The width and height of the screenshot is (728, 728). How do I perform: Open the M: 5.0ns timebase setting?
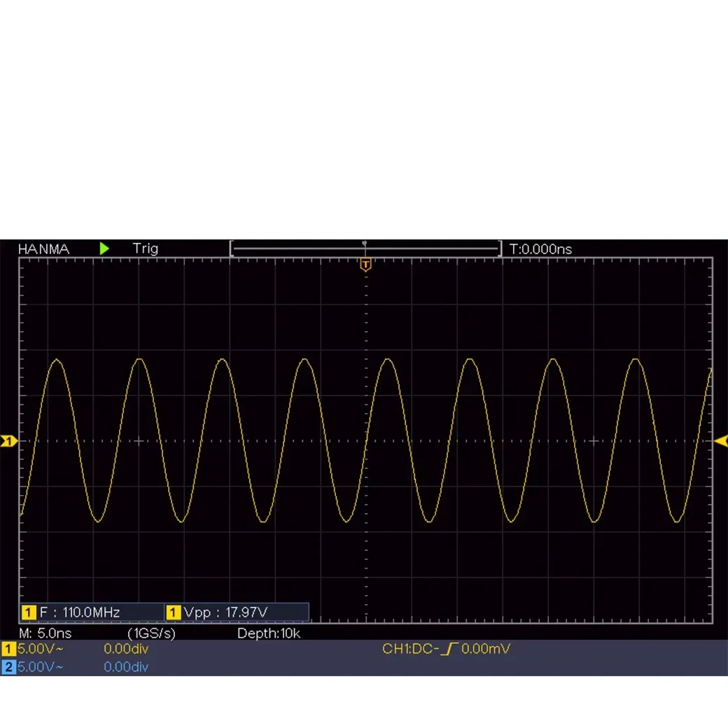click(x=45, y=633)
